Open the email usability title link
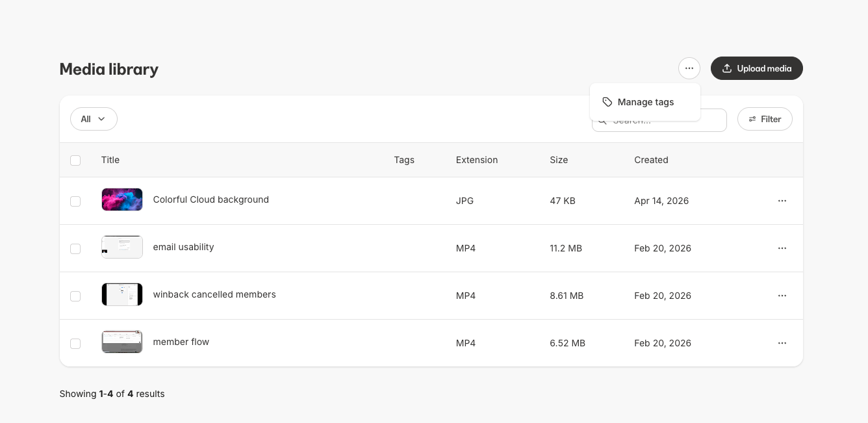The image size is (868, 423). click(183, 247)
